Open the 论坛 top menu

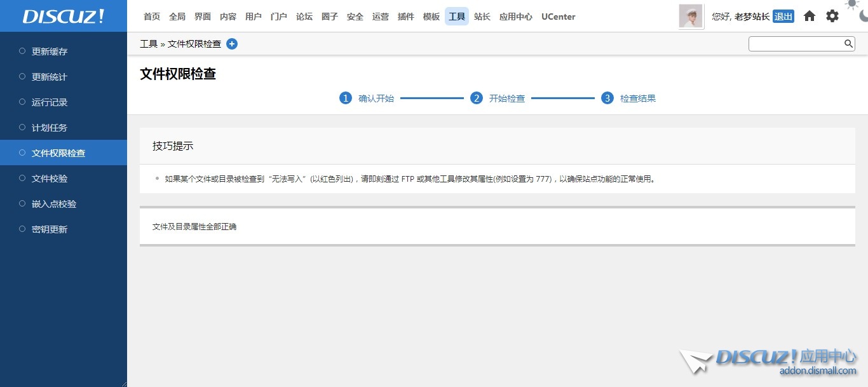[x=304, y=17]
